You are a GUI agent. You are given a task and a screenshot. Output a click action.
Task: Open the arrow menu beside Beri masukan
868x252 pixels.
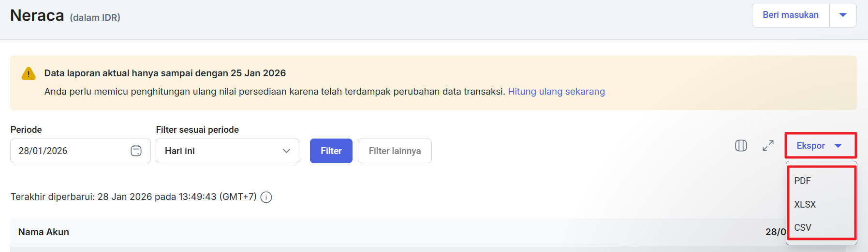point(843,15)
